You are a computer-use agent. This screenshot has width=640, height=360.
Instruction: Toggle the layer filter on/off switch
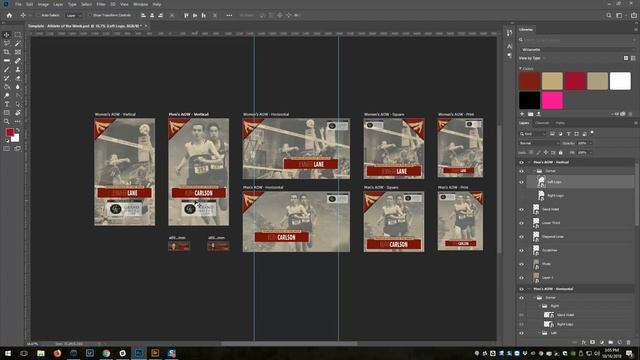click(x=592, y=133)
